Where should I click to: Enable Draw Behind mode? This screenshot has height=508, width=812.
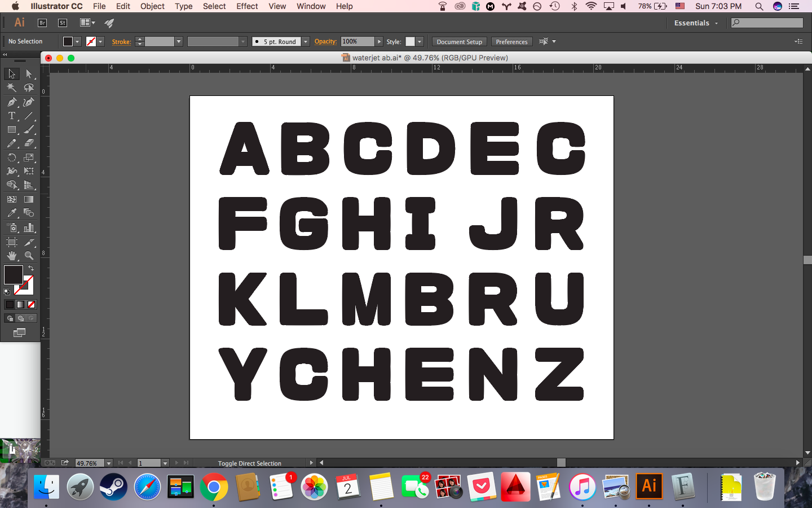click(x=20, y=318)
